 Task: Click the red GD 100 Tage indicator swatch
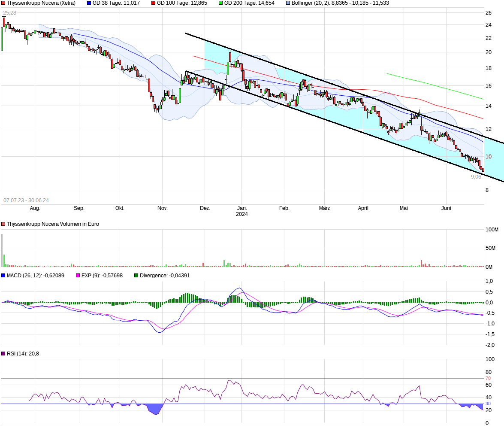point(152,3)
